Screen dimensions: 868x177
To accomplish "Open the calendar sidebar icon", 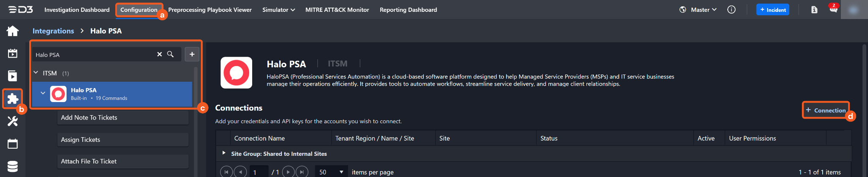I will pos(13,144).
